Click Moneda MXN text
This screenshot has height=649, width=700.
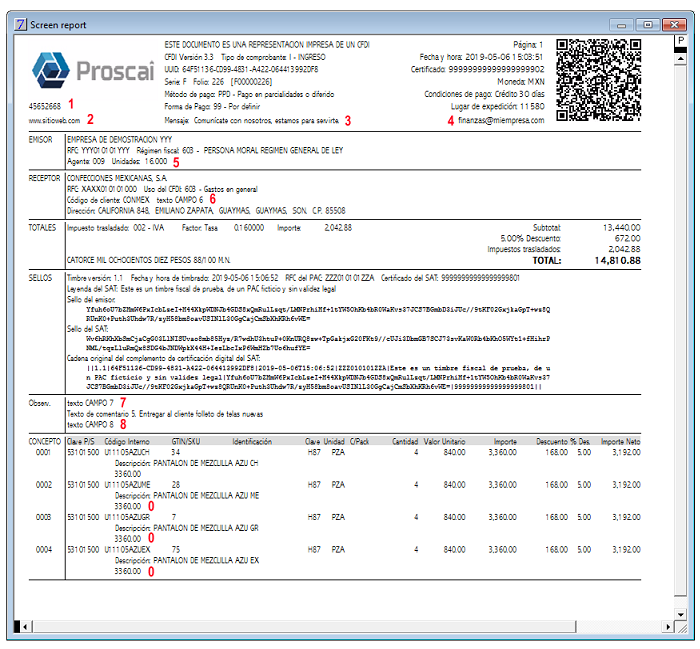521,82
